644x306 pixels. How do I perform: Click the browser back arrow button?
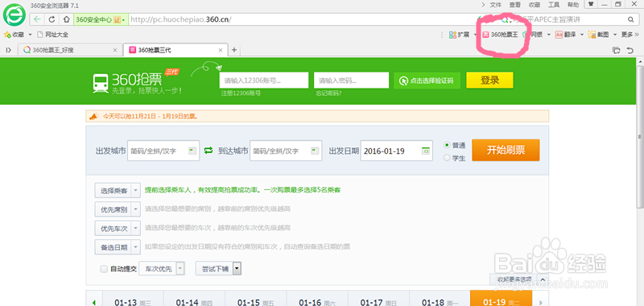click(x=38, y=19)
